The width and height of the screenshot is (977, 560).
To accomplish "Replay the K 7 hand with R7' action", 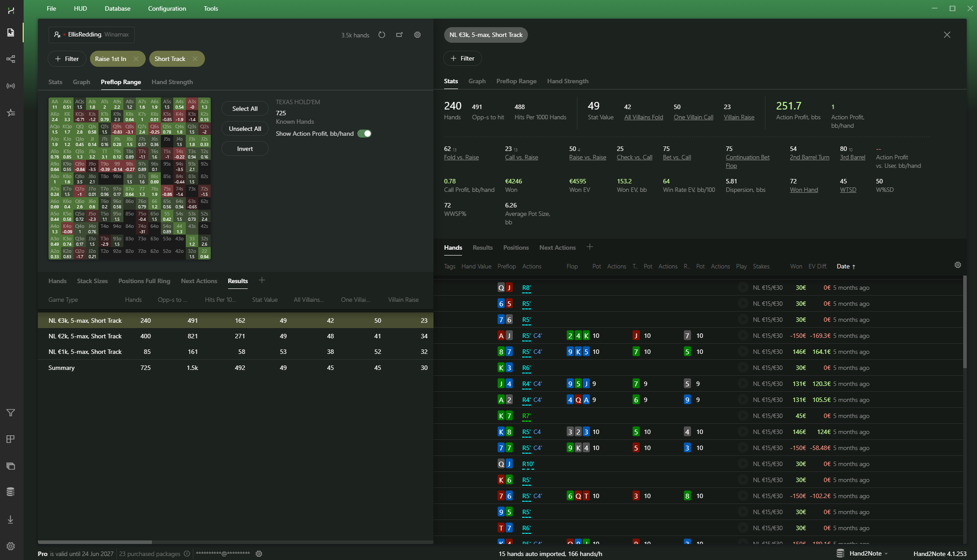I will [x=743, y=416].
